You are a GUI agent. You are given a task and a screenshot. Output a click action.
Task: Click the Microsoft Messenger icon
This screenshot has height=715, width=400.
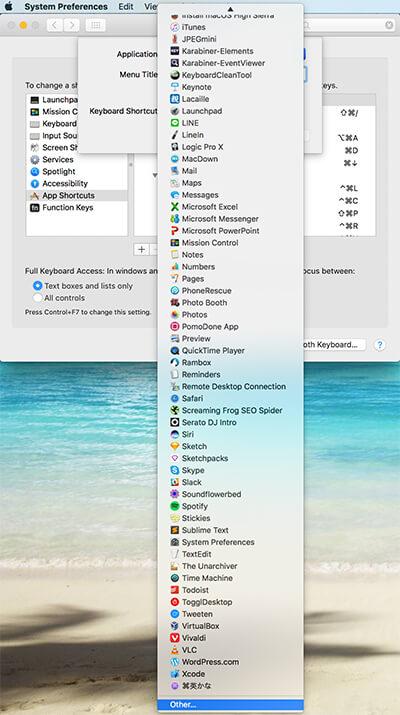click(x=174, y=219)
